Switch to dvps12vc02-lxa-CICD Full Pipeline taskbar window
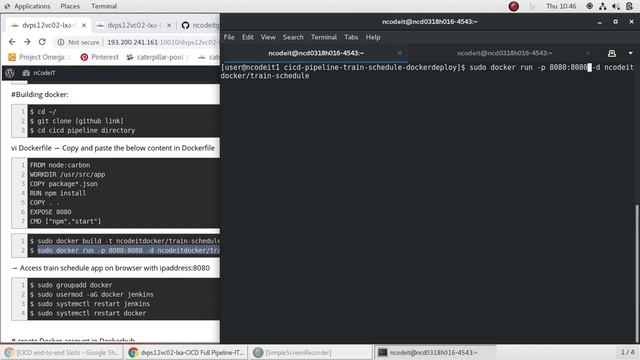Image resolution: width=640 pixels, height=360 pixels. coord(187,352)
